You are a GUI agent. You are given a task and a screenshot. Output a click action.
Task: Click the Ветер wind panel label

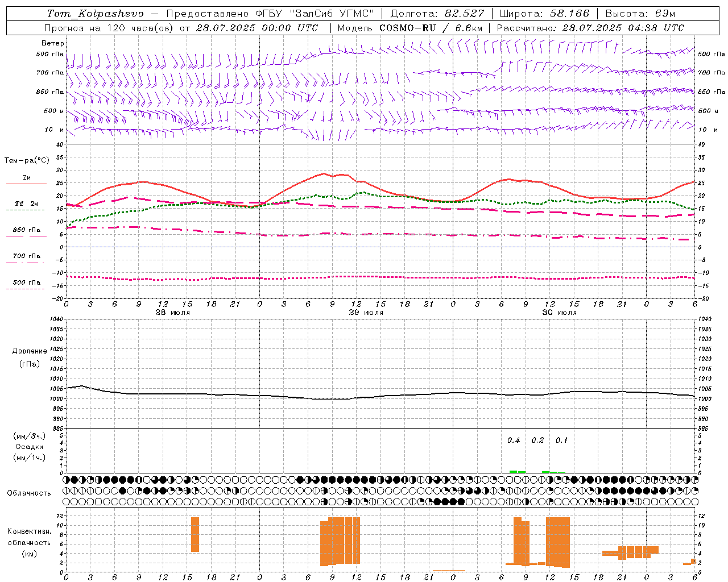click(x=53, y=43)
